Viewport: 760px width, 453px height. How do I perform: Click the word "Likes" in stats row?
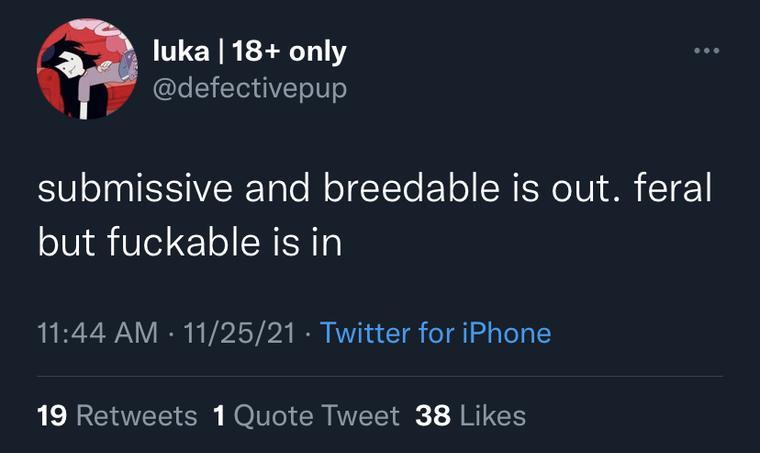(x=491, y=415)
